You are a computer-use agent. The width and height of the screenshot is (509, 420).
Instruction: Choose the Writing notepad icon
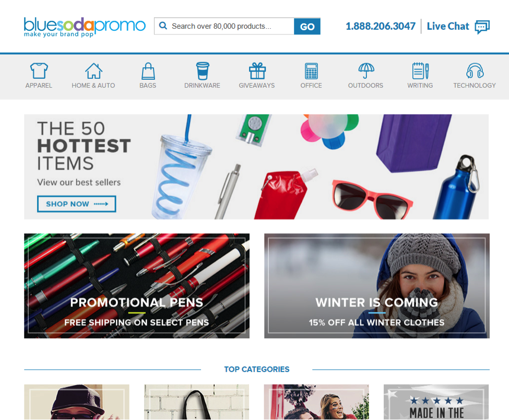420,71
